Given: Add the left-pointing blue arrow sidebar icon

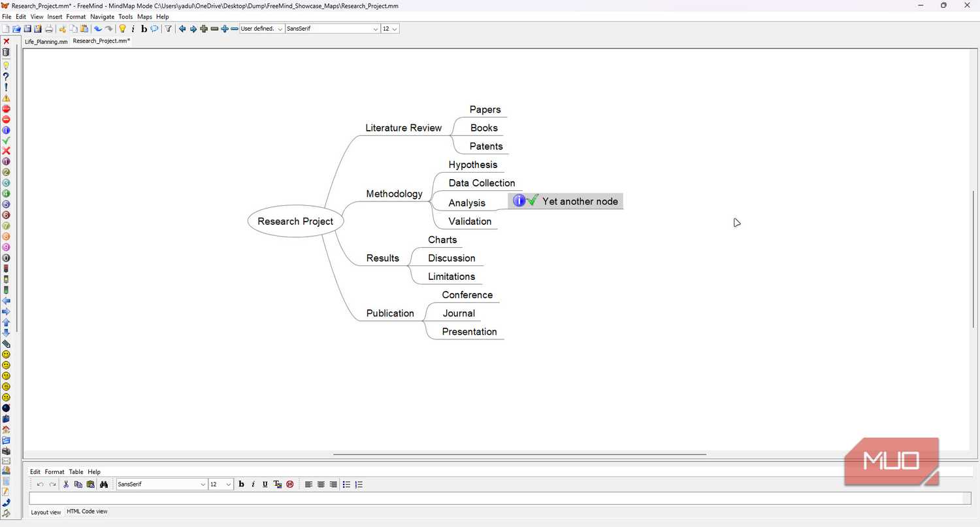Looking at the screenshot, I should tap(7, 301).
